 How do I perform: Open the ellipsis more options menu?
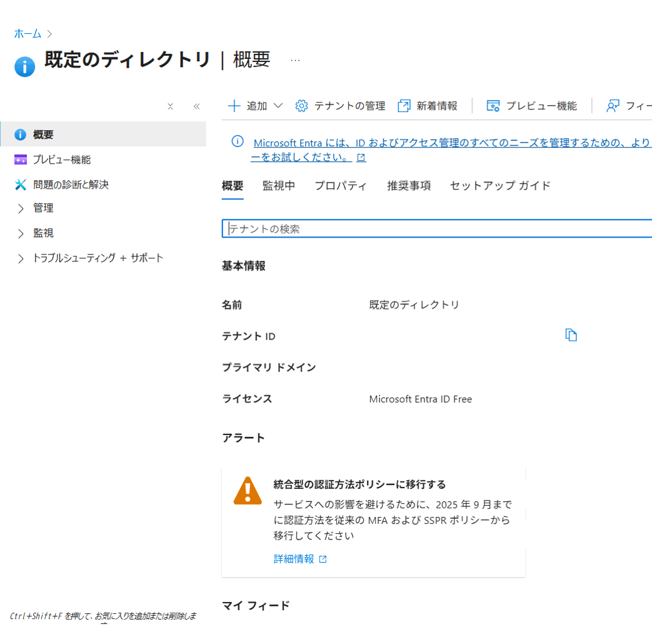coord(295,60)
